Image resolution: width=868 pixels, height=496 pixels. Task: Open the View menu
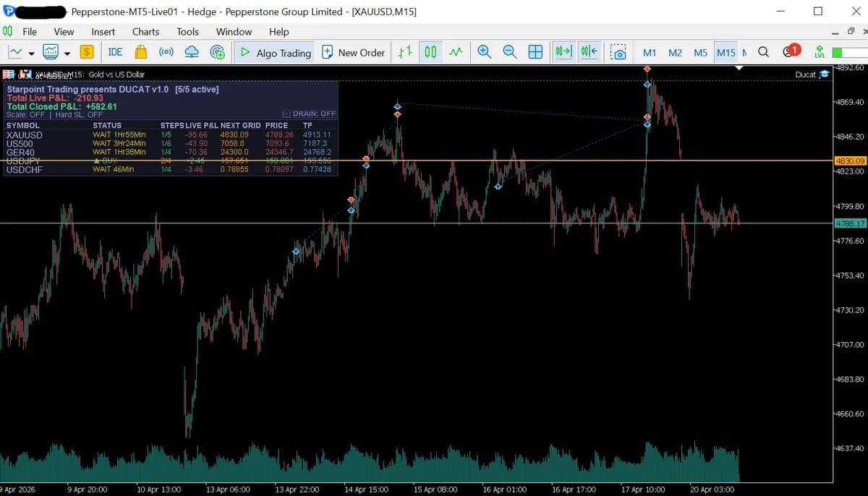[x=64, y=31]
